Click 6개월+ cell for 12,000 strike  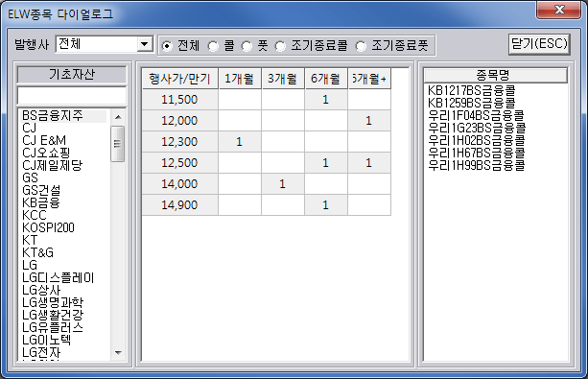click(369, 121)
